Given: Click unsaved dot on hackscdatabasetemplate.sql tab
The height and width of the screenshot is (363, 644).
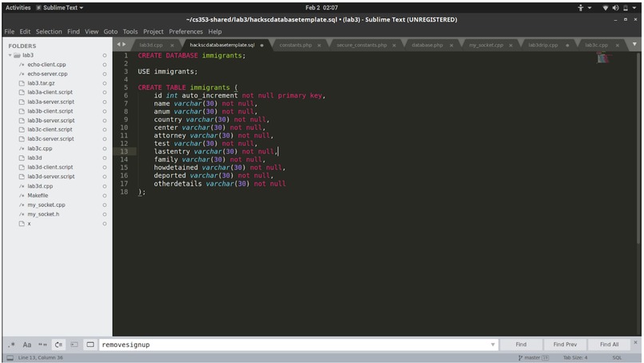Looking at the screenshot, I should click(261, 46).
